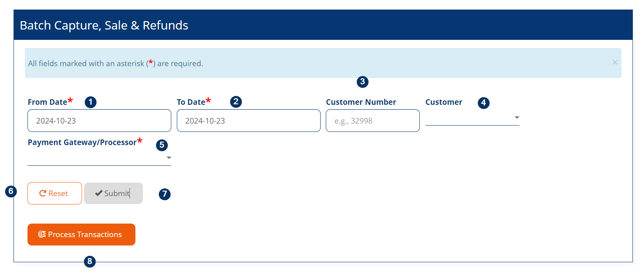644x273 pixels.
Task: Click callout marker 4 next to Customer
Action: click(483, 103)
